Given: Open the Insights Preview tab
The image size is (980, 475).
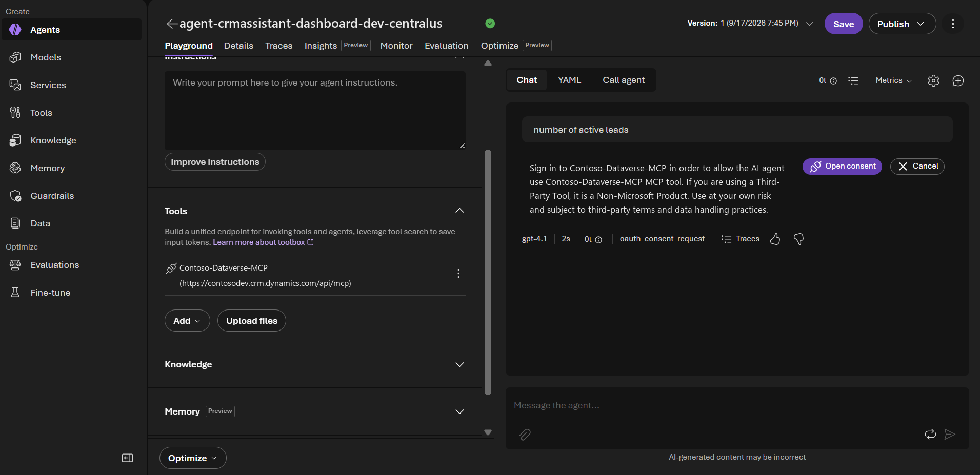Looking at the screenshot, I should coord(337,46).
